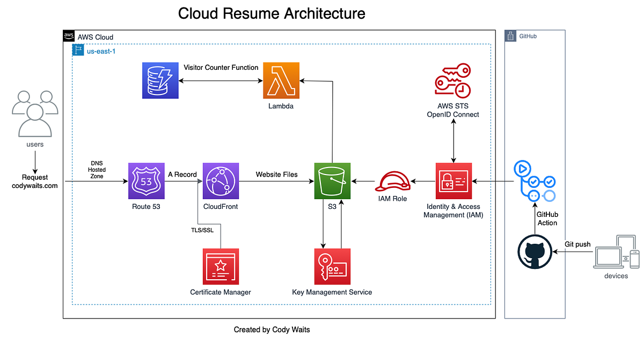
Task: Open the AWS STS OpenID Connect icon
Action: (x=453, y=81)
